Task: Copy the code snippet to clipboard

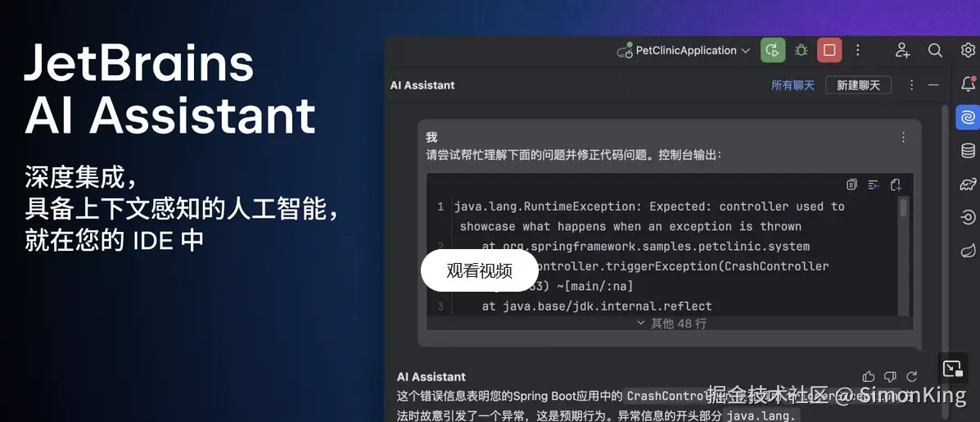Action: 851,184
